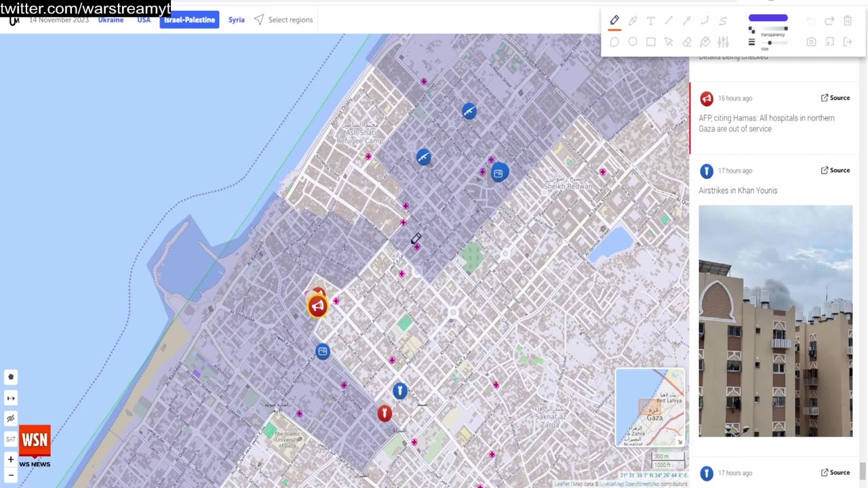Image resolution: width=868 pixels, height=488 pixels.
Task: Select the pencil drawing tool
Action: [614, 20]
